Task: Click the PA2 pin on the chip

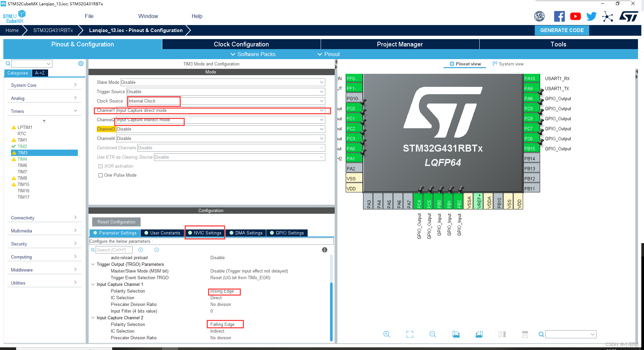Action: coord(354,169)
